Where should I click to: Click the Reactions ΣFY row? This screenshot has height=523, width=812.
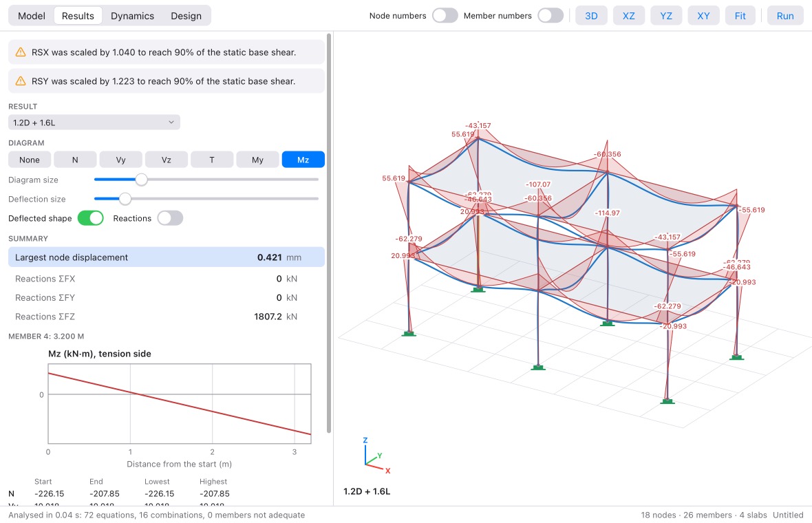click(x=167, y=298)
